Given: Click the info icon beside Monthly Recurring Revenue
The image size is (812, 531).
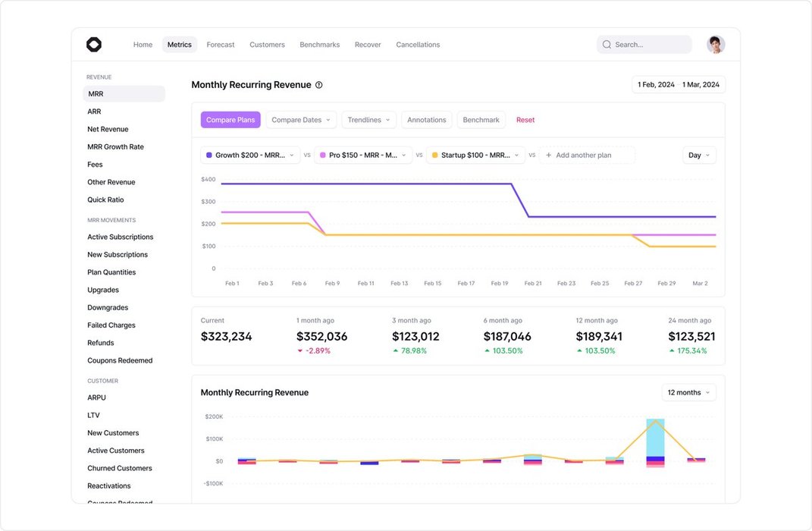Looking at the screenshot, I should pos(319,85).
